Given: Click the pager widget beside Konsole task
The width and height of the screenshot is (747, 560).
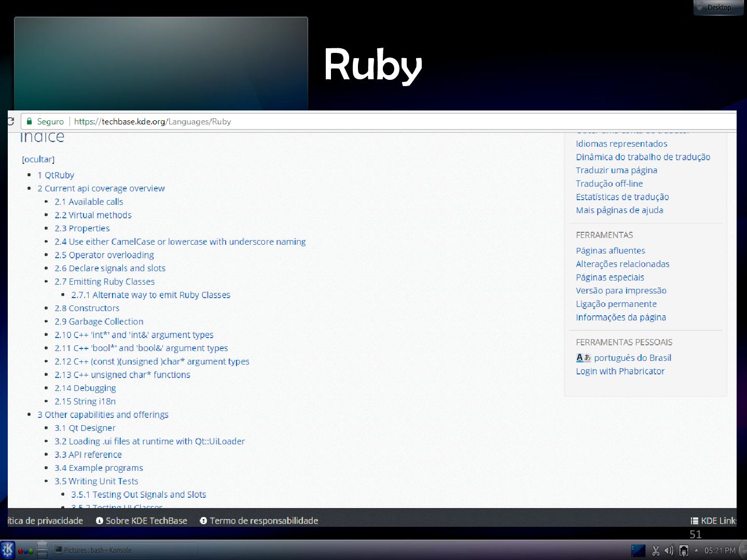Looking at the screenshot, I should pyautogui.click(x=43, y=550).
